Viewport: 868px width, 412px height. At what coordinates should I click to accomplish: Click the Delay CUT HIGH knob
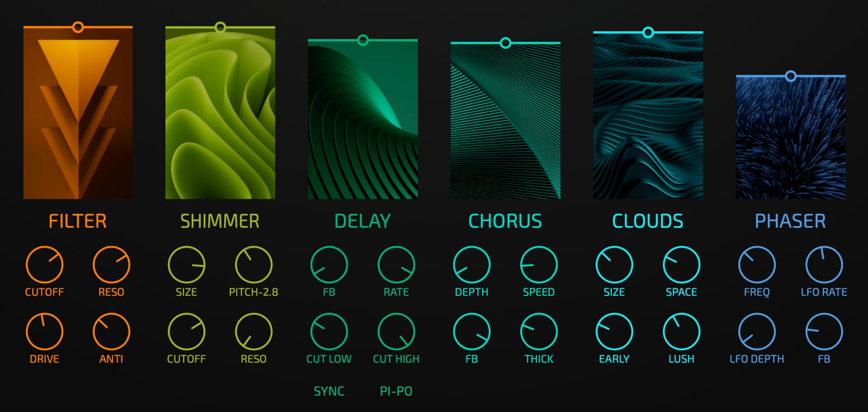[396, 332]
